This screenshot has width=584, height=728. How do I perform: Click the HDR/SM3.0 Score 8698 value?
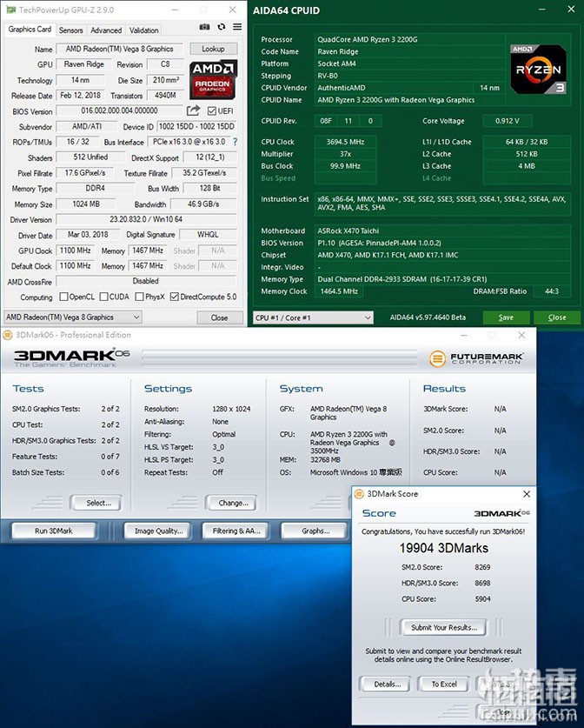pyautogui.click(x=482, y=583)
